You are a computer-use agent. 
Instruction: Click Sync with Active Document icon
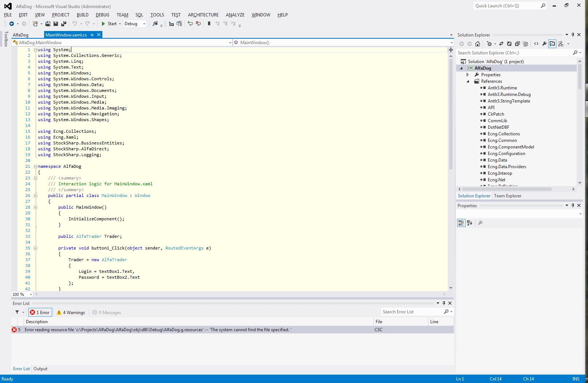(x=501, y=44)
